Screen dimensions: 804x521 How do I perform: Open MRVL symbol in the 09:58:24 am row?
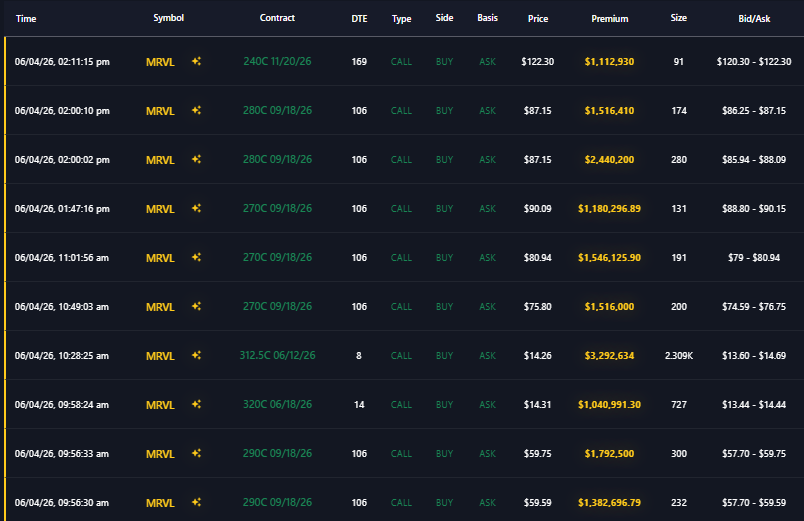[x=160, y=405]
